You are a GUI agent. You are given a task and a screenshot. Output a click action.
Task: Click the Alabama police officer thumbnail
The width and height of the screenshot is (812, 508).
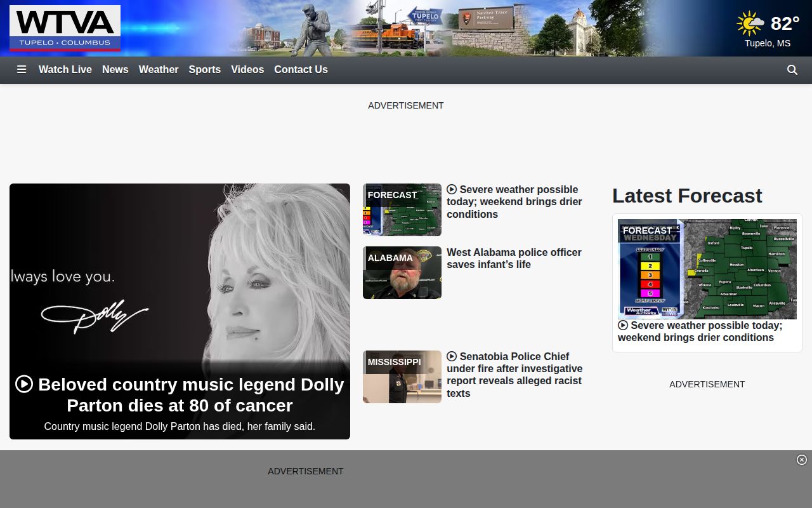point(402,273)
